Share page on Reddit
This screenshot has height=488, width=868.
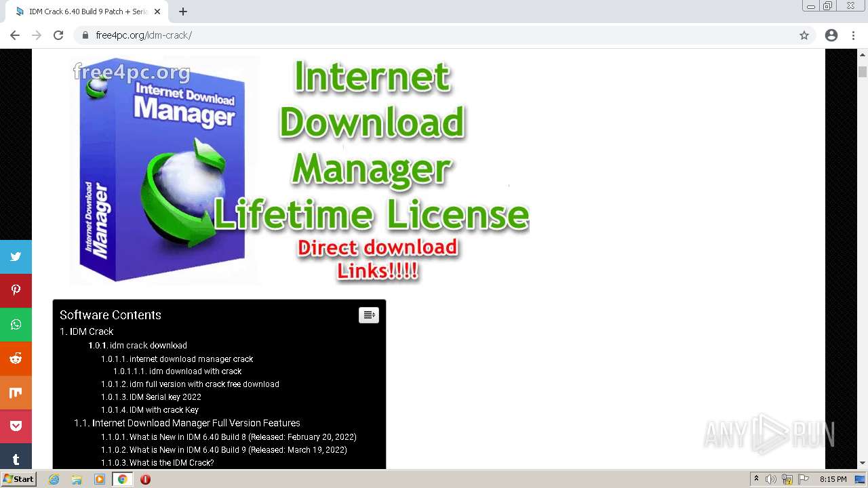(x=16, y=359)
